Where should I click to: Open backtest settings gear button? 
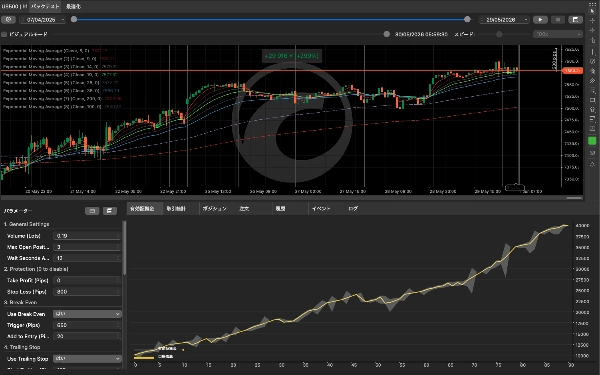coord(8,20)
